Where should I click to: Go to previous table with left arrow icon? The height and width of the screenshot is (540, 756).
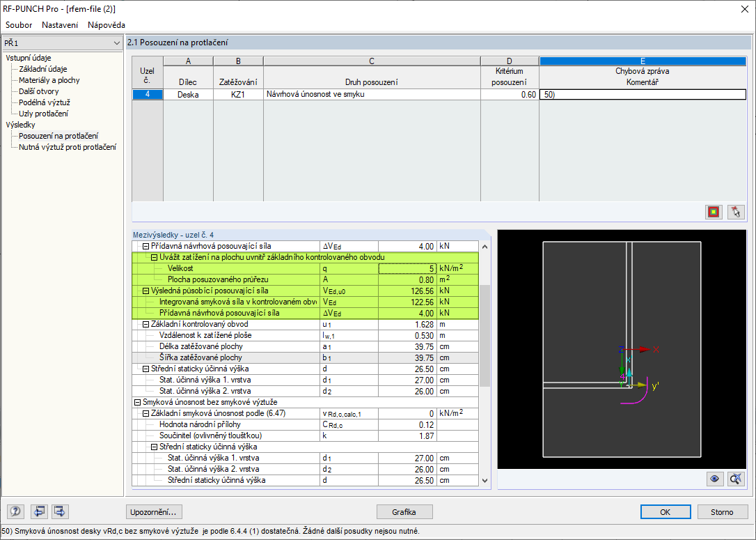click(x=39, y=511)
